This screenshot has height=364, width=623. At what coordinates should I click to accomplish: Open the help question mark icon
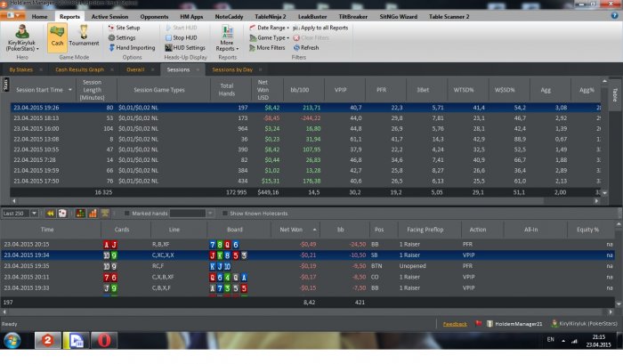coord(614,15)
